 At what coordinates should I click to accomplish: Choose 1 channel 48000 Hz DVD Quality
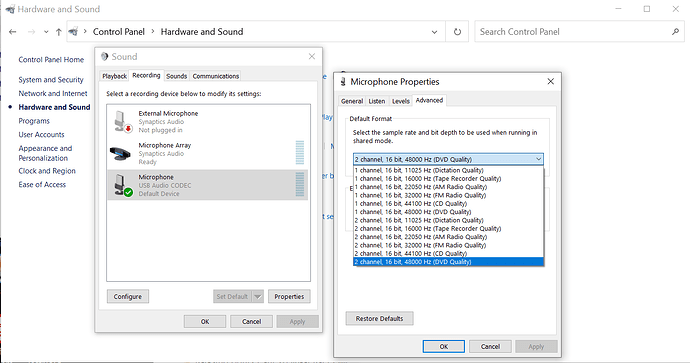pyautogui.click(x=448, y=212)
